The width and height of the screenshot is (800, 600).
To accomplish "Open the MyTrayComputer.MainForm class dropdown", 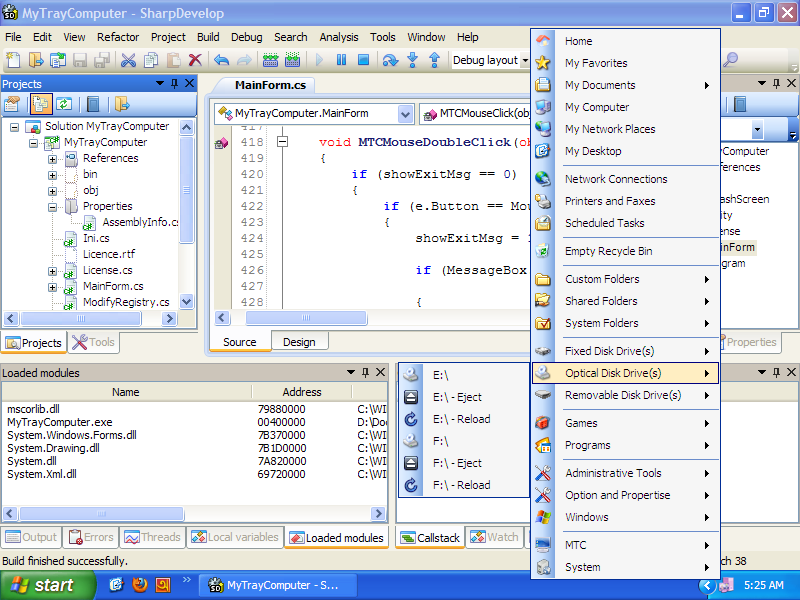I will tap(405, 114).
